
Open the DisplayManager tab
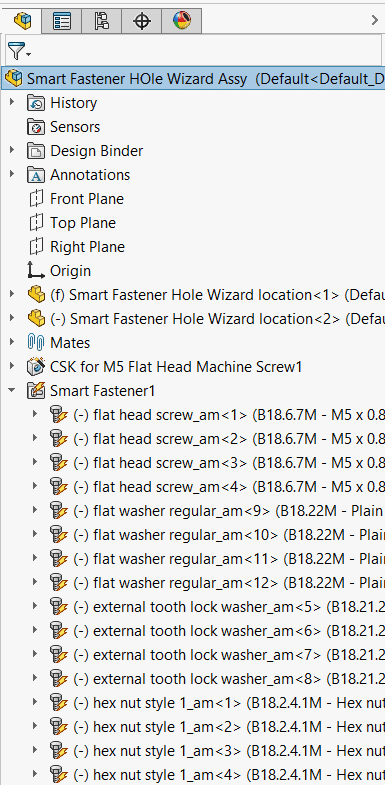click(182, 21)
